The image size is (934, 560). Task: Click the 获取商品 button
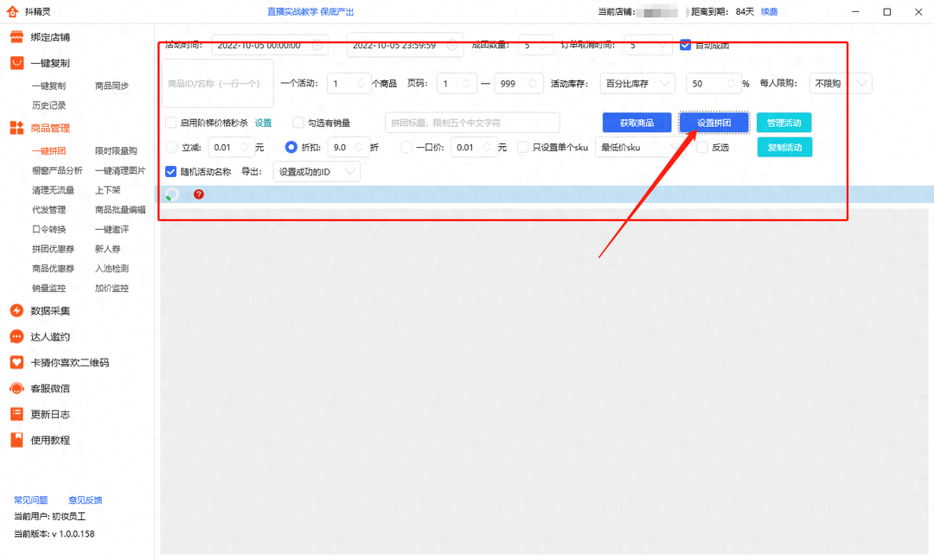pos(637,123)
